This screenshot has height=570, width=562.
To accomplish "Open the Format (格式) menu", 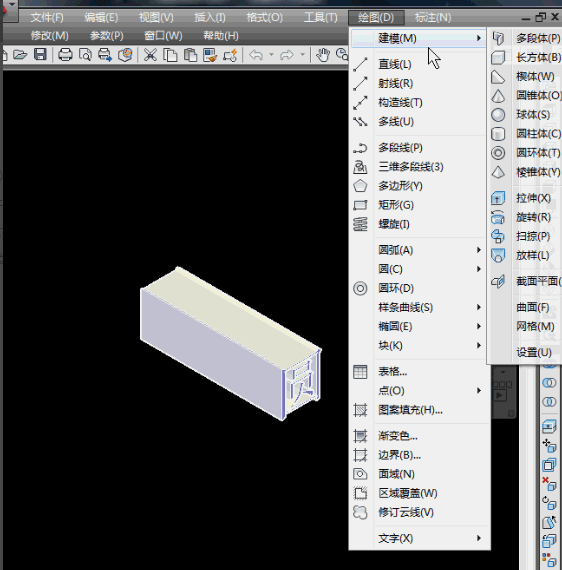I will click(x=265, y=17).
